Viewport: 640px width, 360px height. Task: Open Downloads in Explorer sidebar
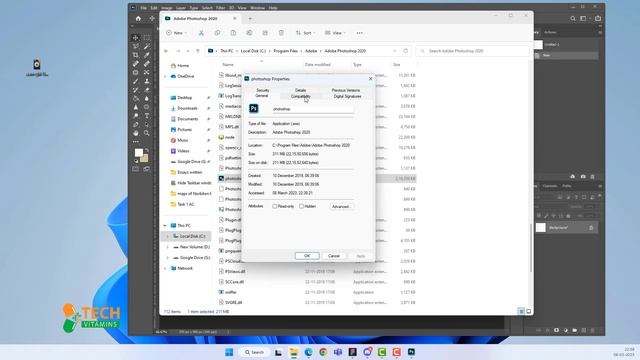tap(187, 108)
